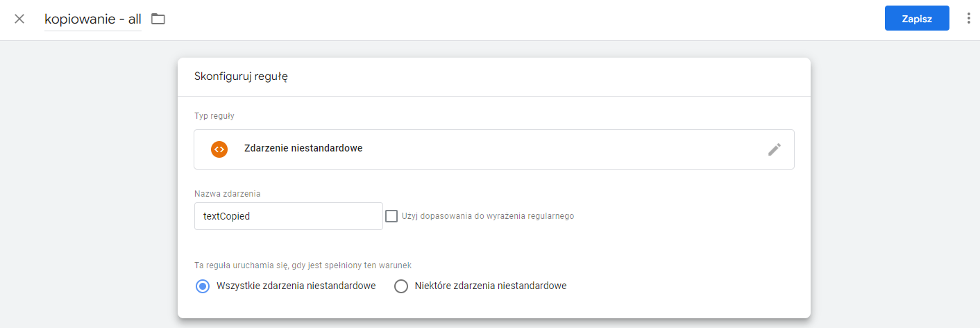Click the 'Zdarzenie niestandardowe' trigger type box
The width and height of the screenshot is (980, 328).
493,149
